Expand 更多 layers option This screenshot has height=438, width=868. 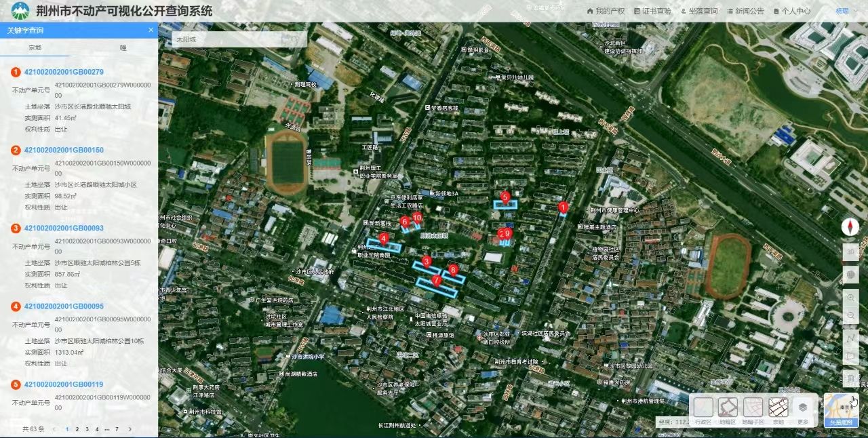802,408
